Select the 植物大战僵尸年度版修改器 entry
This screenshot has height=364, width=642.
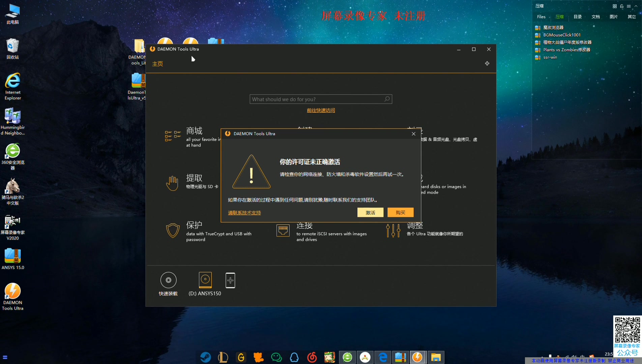[x=563, y=42]
